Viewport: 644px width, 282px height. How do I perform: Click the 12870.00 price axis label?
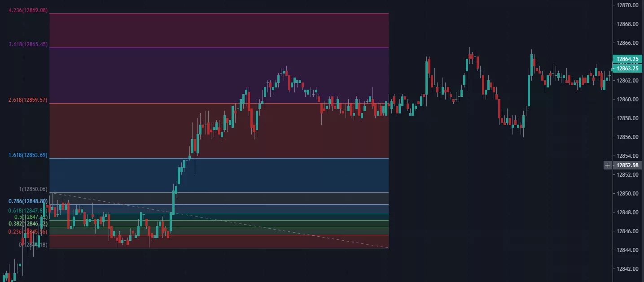click(627, 5)
